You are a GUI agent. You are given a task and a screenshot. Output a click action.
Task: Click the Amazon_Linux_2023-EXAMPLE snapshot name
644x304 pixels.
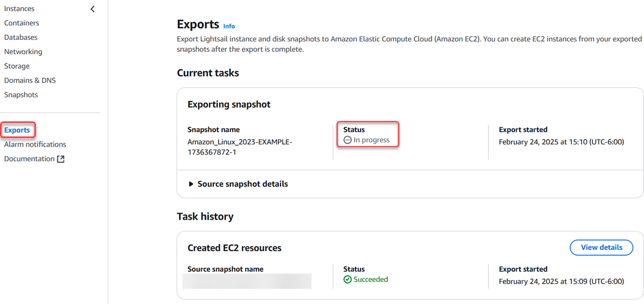coord(240,147)
